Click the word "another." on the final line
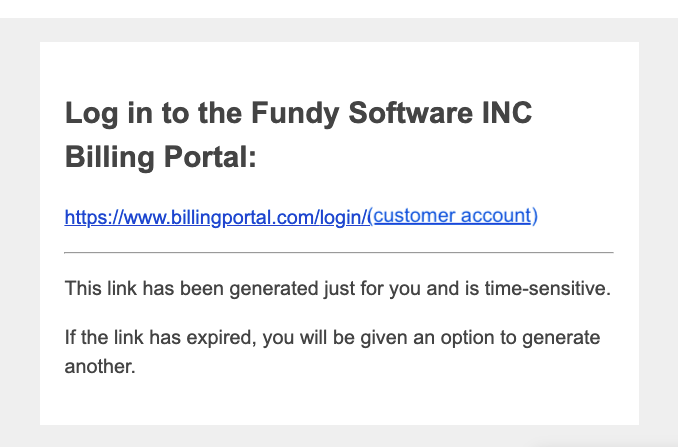Screen dimensions: 678x447 click(x=100, y=366)
